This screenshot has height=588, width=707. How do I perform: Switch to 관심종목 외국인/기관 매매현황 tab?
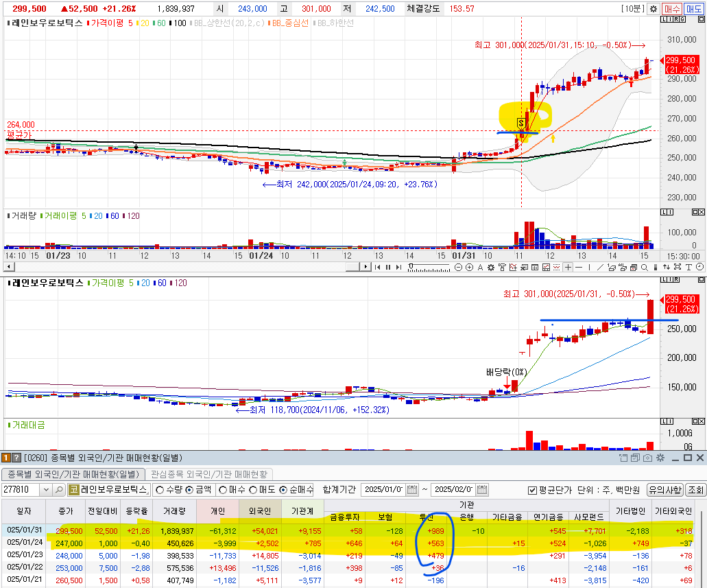point(209,474)
